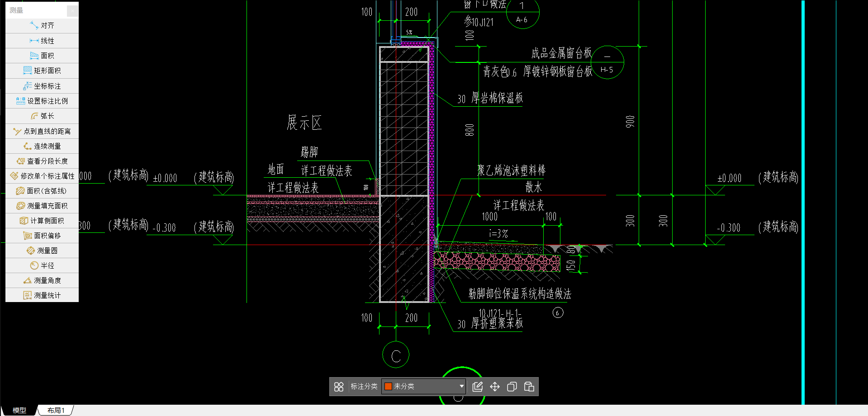
Task: Open 设置标注比例 annotation scale setting
Action: coord(42,101)
